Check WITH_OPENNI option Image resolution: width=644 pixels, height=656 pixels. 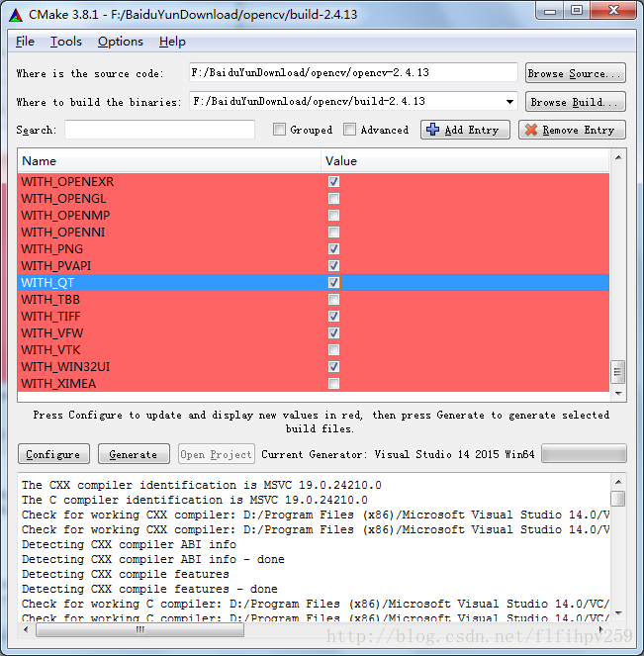[x=333, y=233]
